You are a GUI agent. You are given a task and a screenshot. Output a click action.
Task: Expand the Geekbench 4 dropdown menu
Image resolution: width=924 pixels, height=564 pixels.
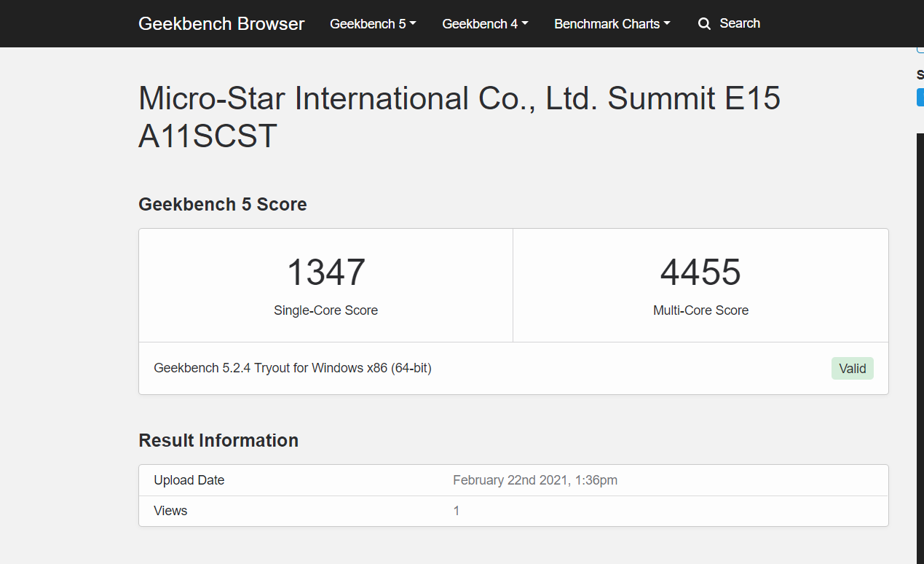(x=485, y=24)
